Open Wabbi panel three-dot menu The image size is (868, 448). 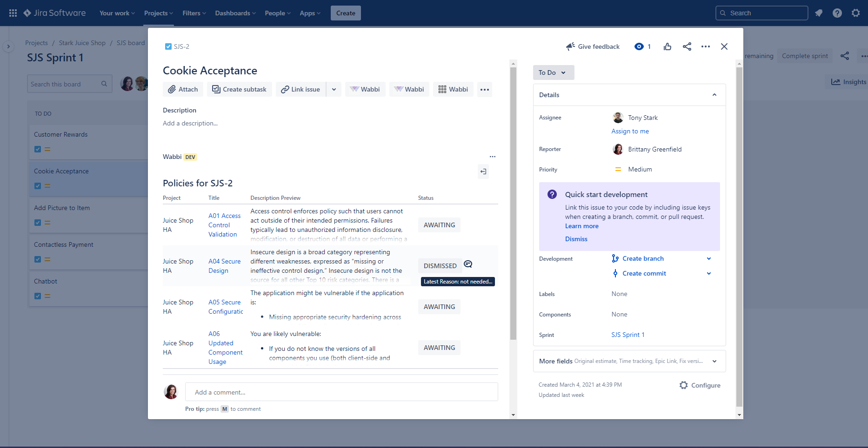coord(493,157)
